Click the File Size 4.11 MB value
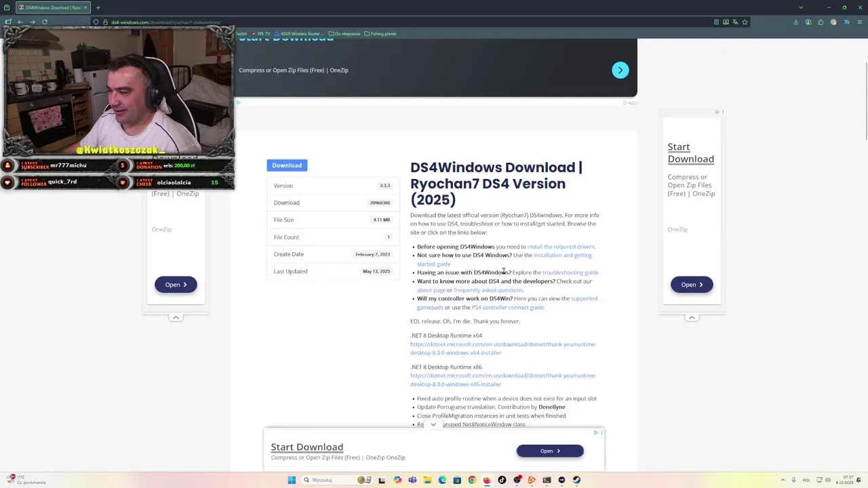Image resolution: width=868 pixels, height=488 pixels. click(x=381, y=220)
